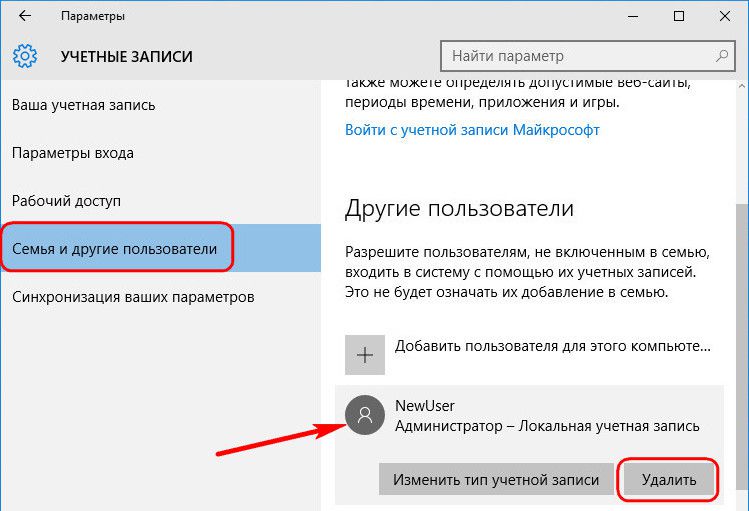This screenshot has width=749, height=511.
Task: Select the NewUser avatar icon
Action: (364, 414)
